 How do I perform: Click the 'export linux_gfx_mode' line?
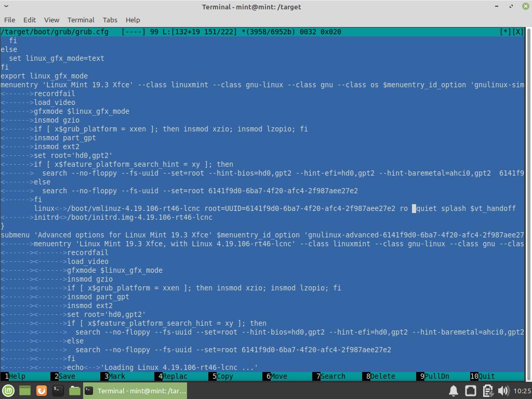point(44,76)
